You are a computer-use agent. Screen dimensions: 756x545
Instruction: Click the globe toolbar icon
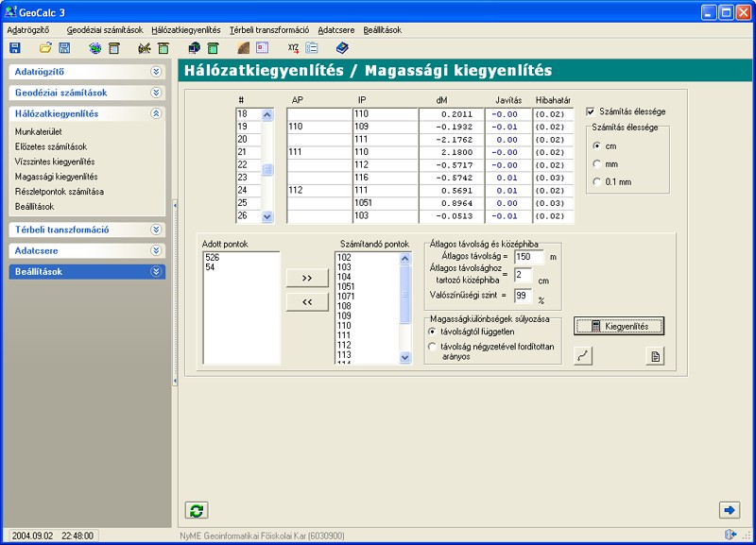point(95,48)
